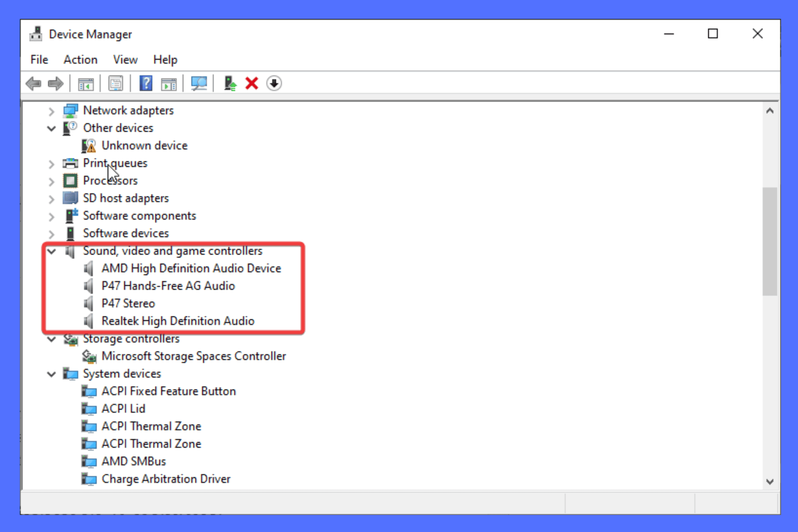
Task: Expand the Print queues category
Action: point(51,163)
